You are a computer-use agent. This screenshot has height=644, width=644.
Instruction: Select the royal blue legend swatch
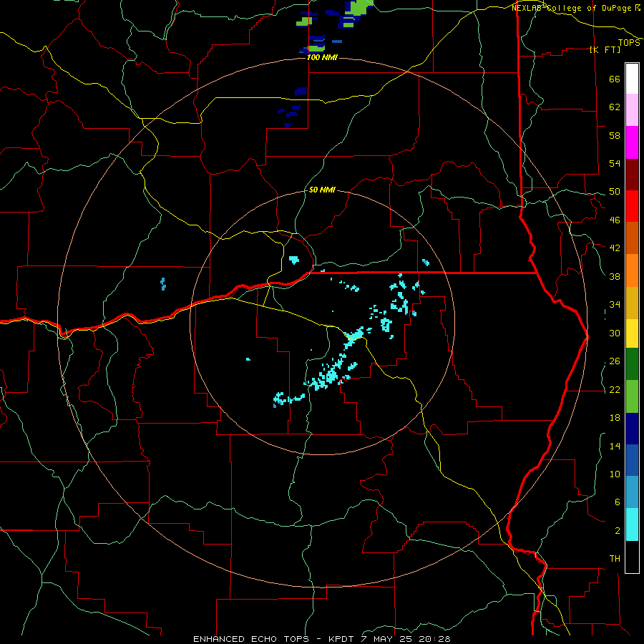coord(632,460)
